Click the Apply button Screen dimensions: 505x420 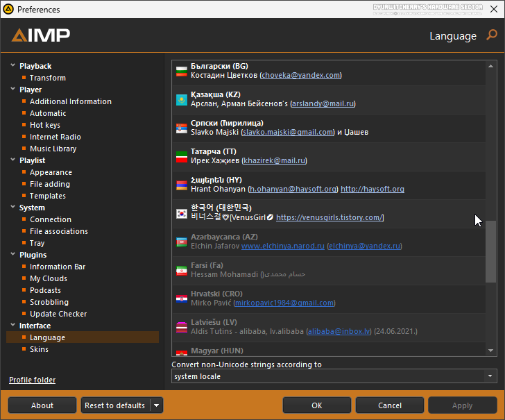(x=463, y=405)
